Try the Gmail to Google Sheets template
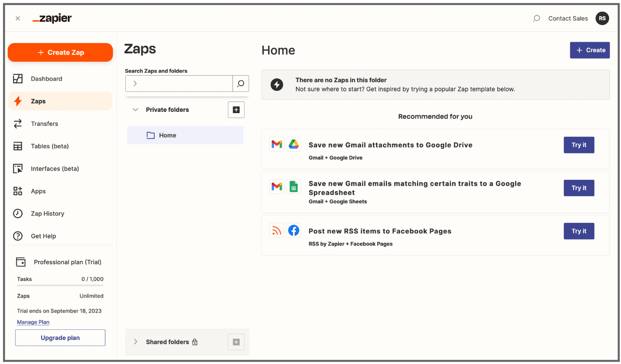Viewport: 621px width, 364px height. pos(579,188)
